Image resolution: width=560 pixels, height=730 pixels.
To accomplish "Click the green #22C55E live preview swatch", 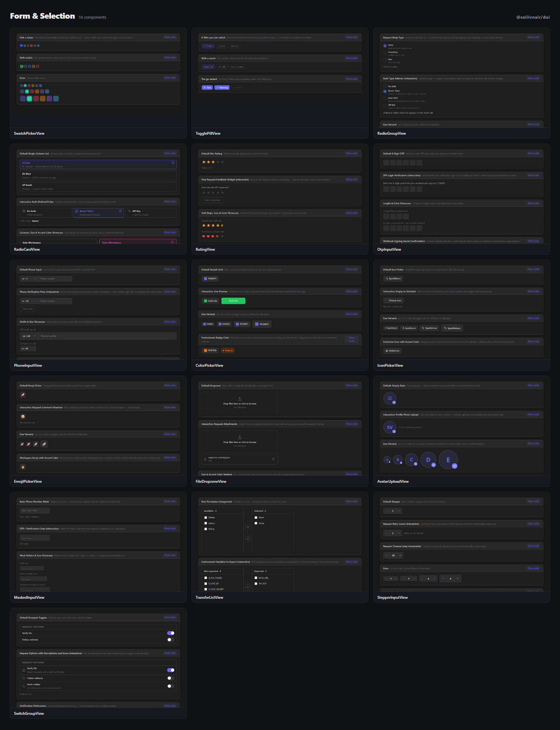I will 233,300.
